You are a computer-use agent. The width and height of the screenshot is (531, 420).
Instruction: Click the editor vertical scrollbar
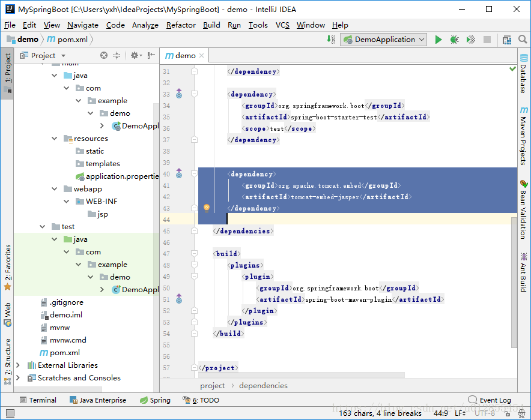click(x=514, y=283)
